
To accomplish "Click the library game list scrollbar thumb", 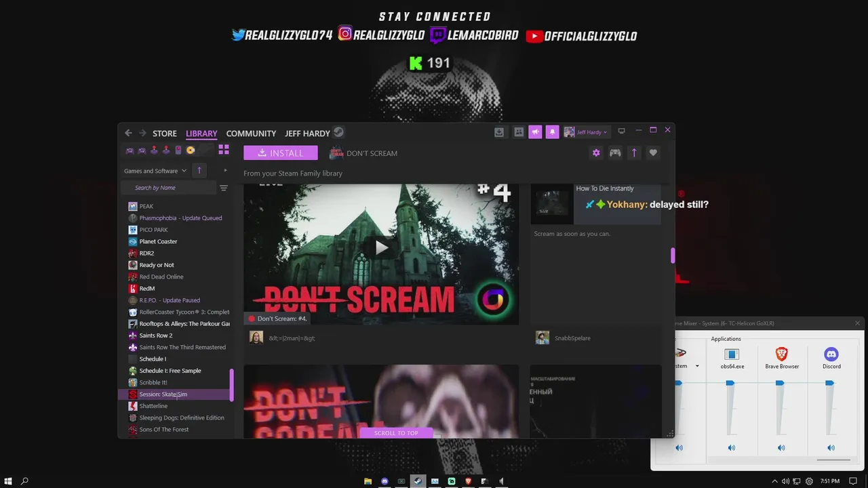I will [232, 385].
